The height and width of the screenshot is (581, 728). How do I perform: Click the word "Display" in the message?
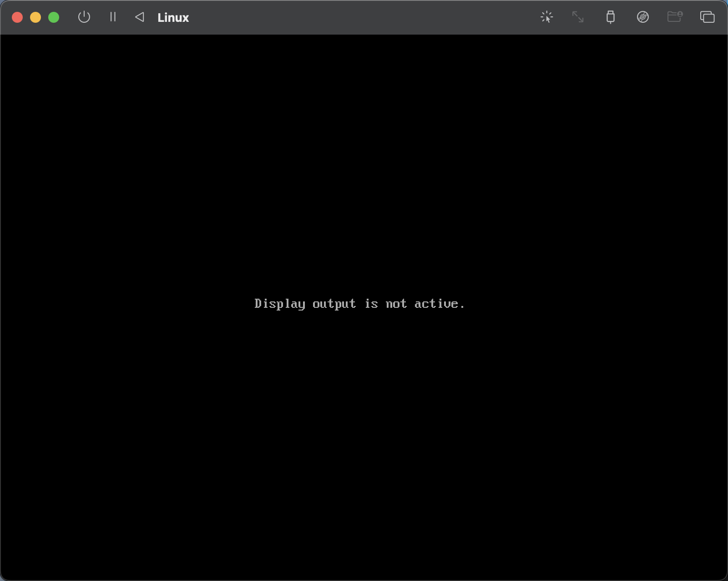click(x=279, y=304)
